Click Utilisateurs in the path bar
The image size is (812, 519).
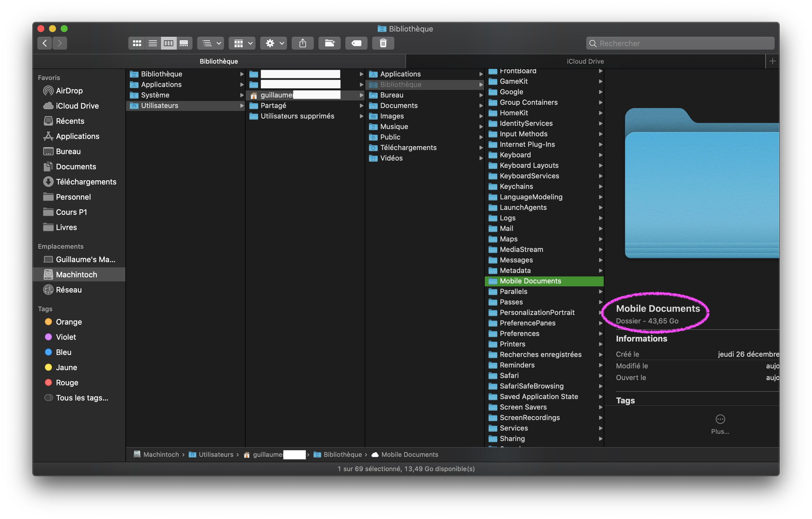[x=216, y=454]
